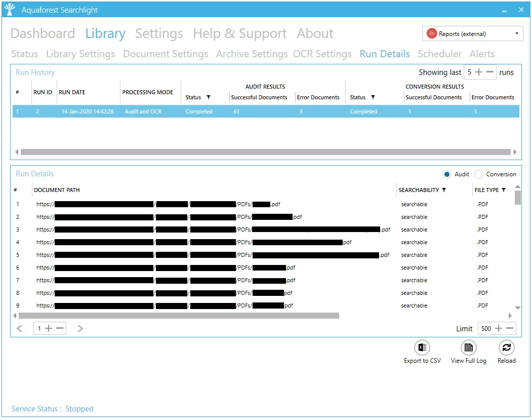Screen dimensions: 532x420
Task: Open the Reports (external) library dropdown
Action: pyautogui.click(x=473, y=34)
